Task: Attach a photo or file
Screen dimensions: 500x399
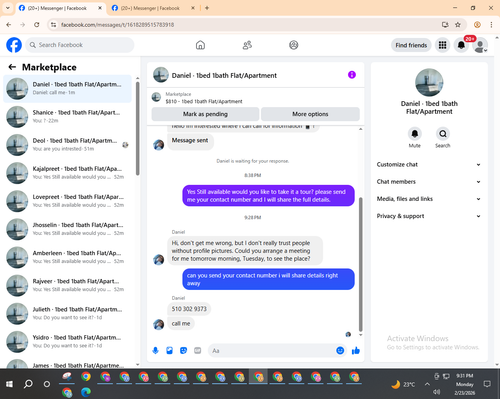Action: click(169, 350)
